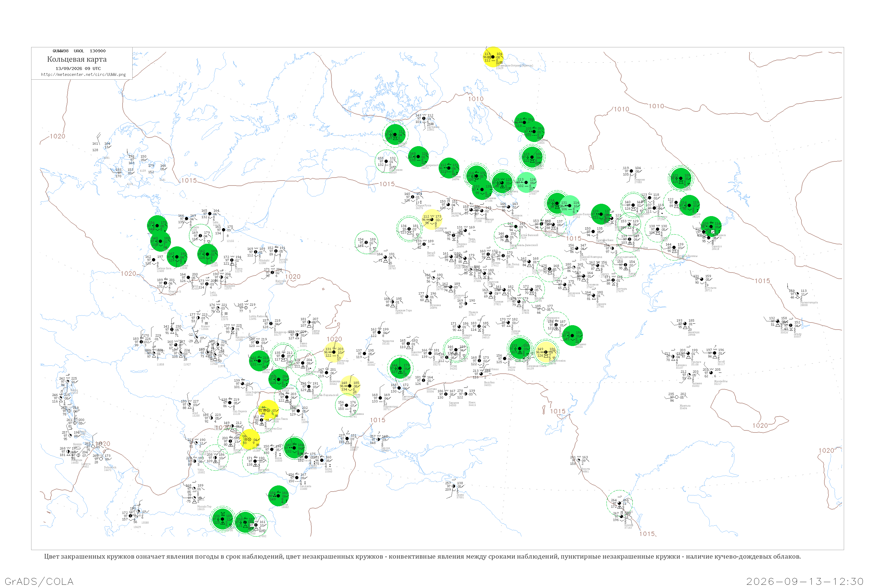Select the 1020 isobar label above Житомир
882x588 pixels.
[334, 339]
